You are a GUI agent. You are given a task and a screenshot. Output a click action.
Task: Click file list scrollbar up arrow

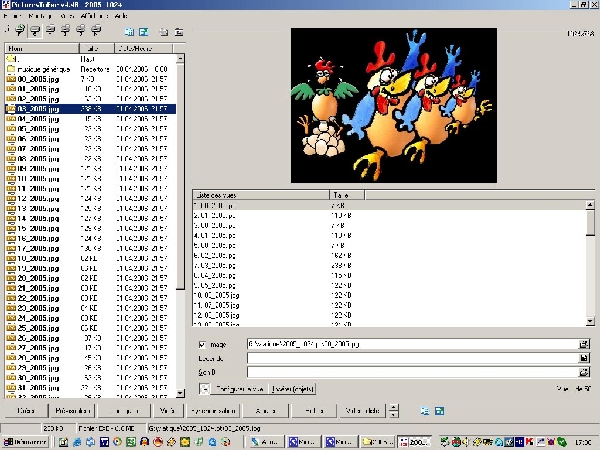click(x=180, y=59)
